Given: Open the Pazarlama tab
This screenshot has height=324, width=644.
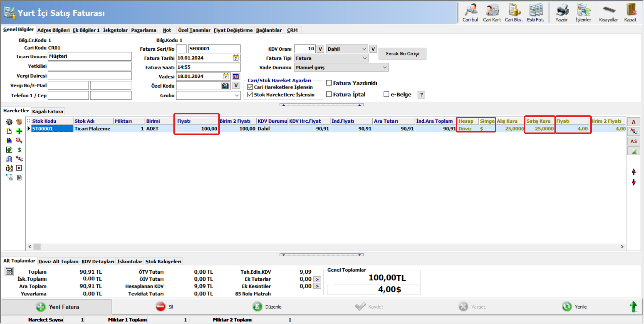Looking at the screenshot, I should (144, 30).
